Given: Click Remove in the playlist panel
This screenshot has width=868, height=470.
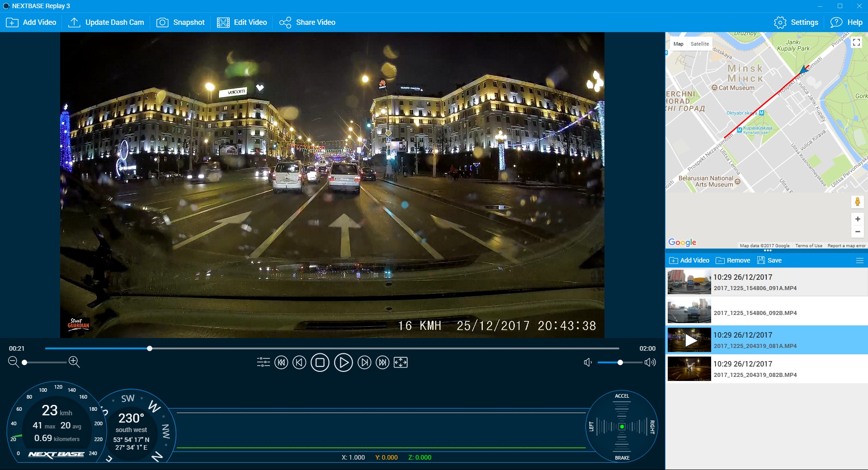Looking at the screenshot, I should click(x=733, y=260).
